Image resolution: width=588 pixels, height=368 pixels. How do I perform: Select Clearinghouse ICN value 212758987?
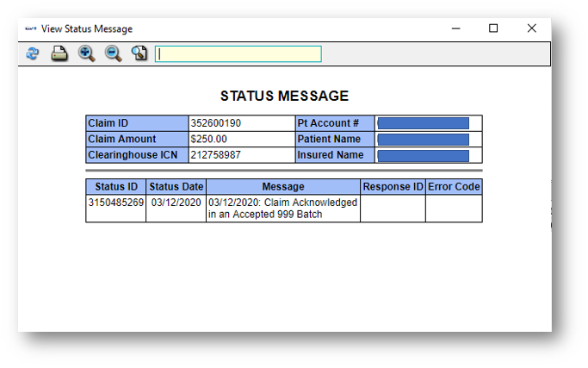point(215,155)
